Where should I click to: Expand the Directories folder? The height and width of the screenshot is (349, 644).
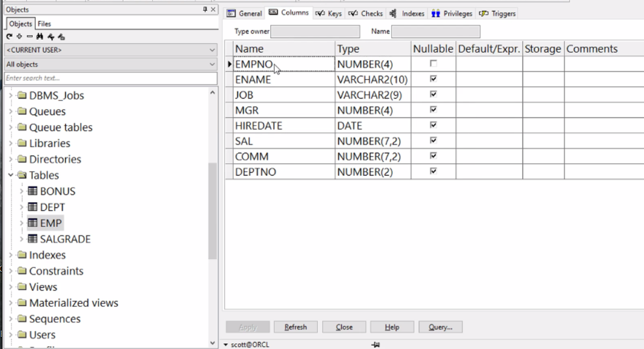pos(11,160)
